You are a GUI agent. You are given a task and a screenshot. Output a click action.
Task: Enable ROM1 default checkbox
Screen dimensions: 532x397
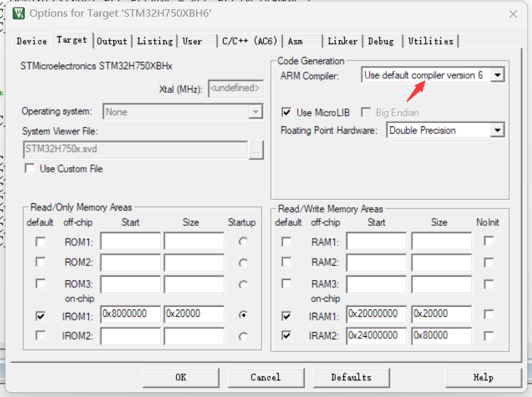coord(41,242)
